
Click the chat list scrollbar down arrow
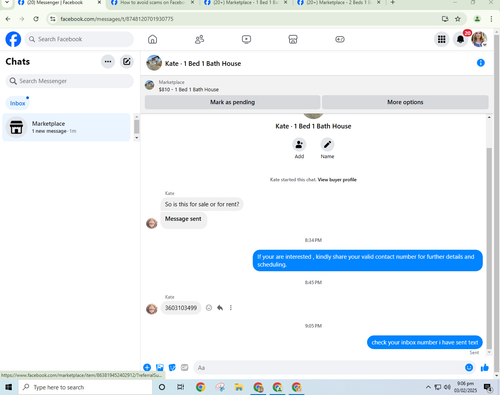click(136, 138)
